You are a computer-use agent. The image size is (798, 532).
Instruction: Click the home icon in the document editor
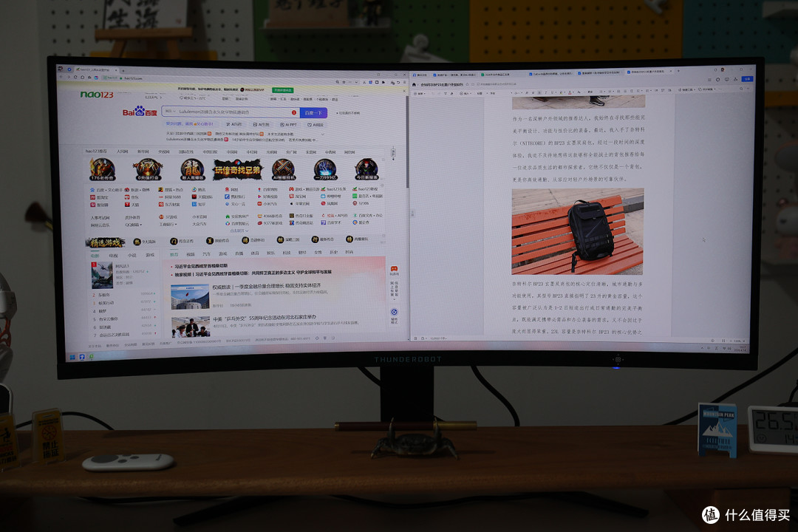coord(415,84)
